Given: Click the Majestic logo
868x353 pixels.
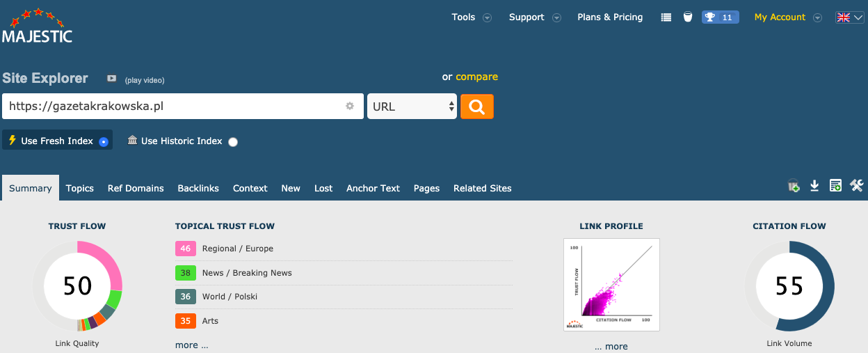Looking at the screenshot, I should pyautogui.click(x=37, y=25).
